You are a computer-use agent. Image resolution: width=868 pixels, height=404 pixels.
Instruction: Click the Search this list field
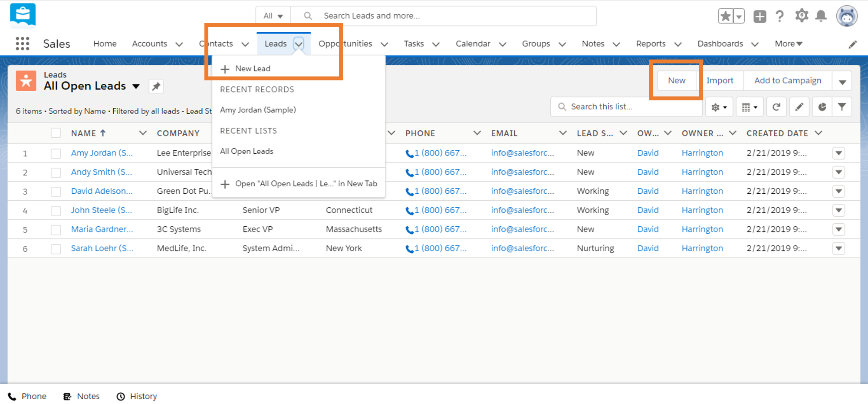click(626, 107)
